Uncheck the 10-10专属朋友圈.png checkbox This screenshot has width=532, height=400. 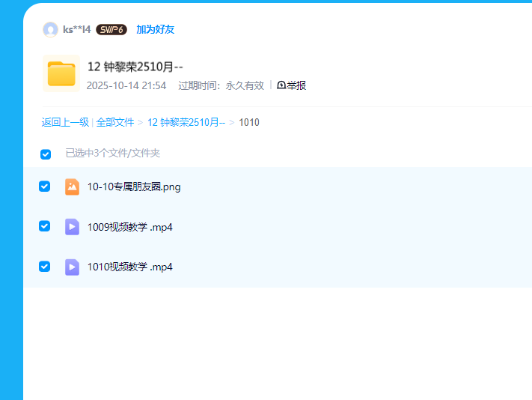point(44,187)
